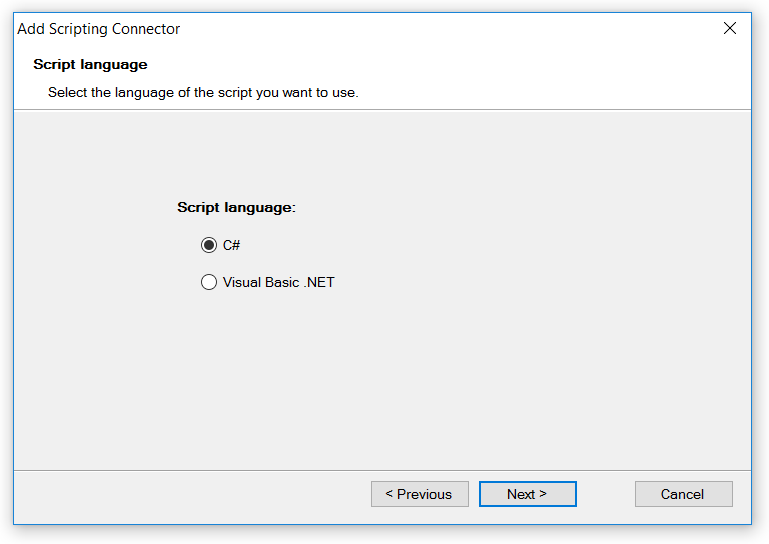Click the 'Select the language of the script' description
769x544 pixels.
pos(203,92)
